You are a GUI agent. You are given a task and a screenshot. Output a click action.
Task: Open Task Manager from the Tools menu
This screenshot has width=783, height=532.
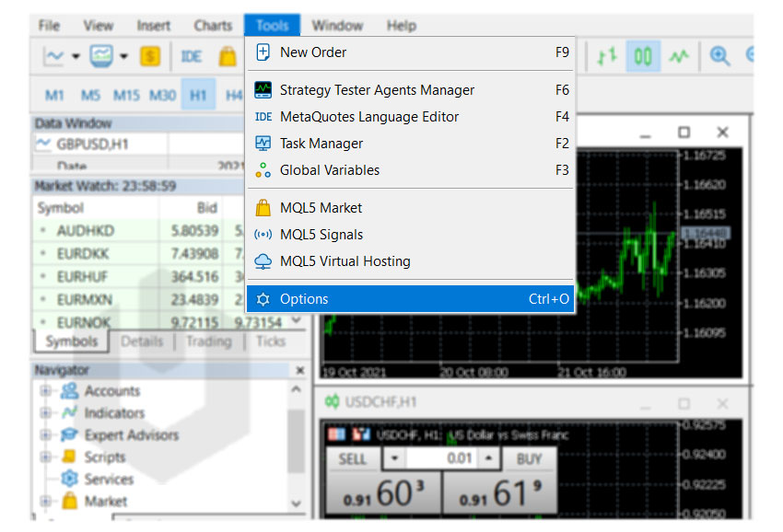click(x=321, y=144)
